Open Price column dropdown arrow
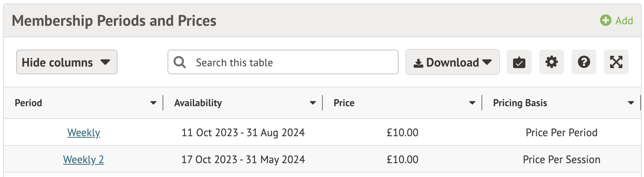644x177 pixels. coord(472,103)
